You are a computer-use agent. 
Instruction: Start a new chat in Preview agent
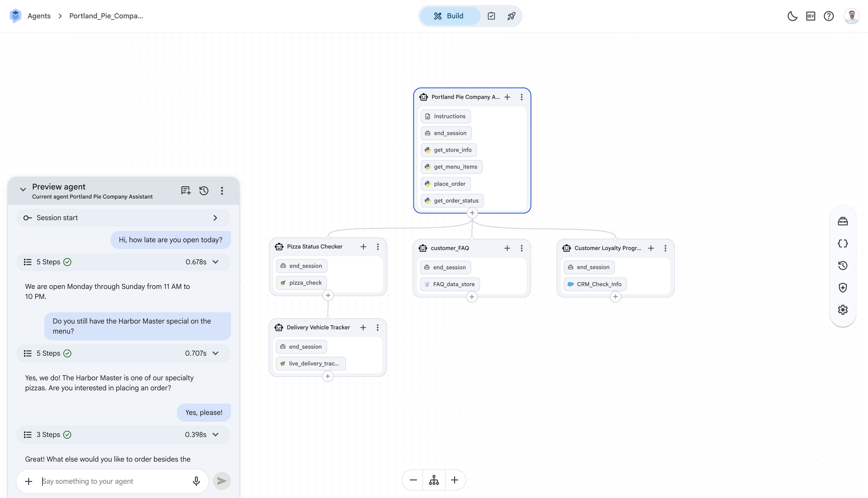[185, 191]
